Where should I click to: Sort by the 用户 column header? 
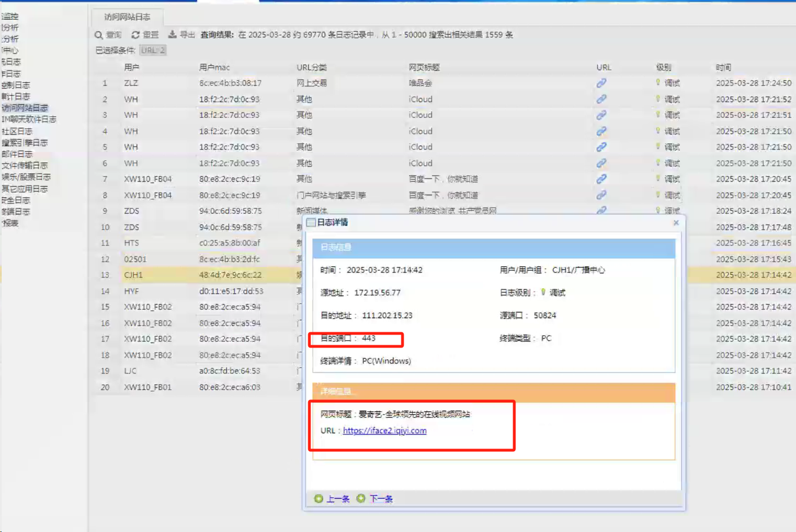pos(132,67)
